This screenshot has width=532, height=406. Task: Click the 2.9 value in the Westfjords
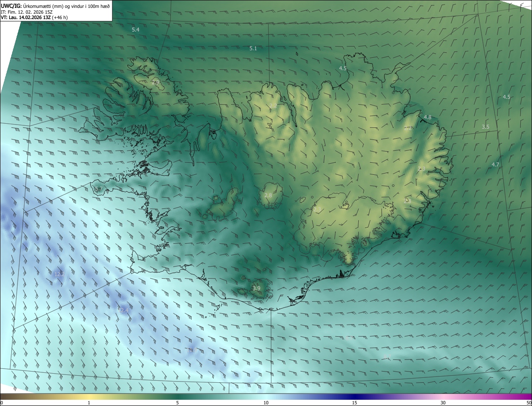[156, 83]
